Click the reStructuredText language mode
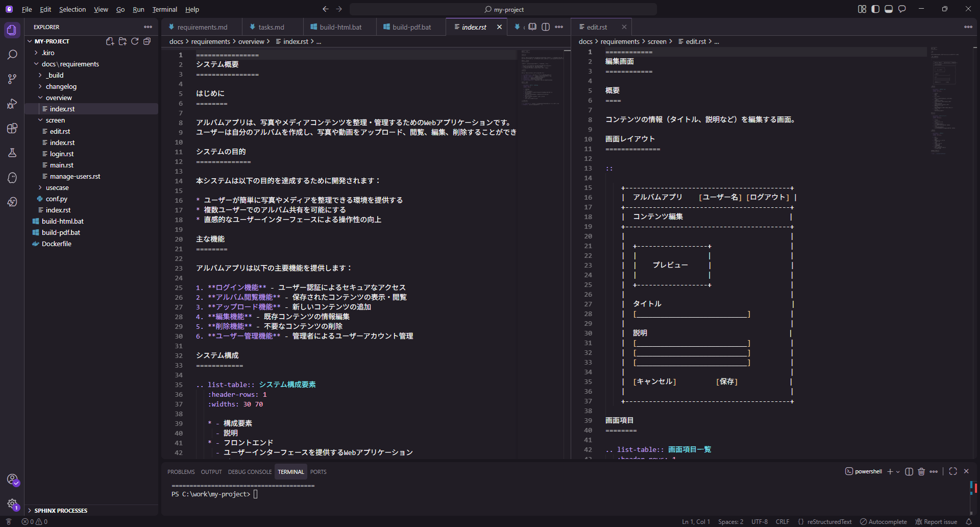The height and width of the screenshot is (527, 980). click(x=829, y=521)
